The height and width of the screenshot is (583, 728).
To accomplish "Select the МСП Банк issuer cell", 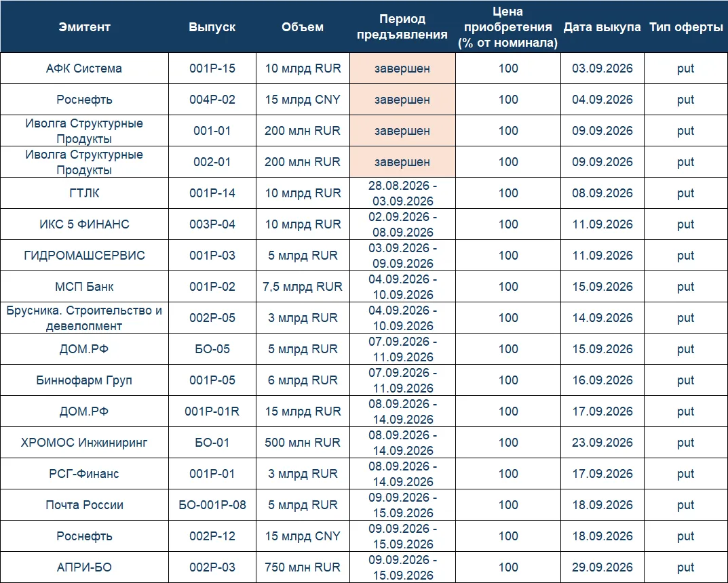I will tap(84, 286).
